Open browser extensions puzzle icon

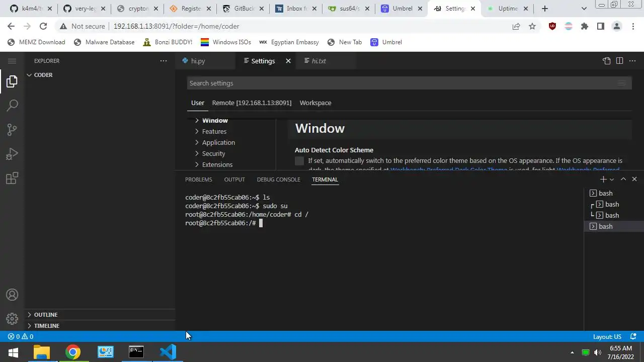point(585,26)
